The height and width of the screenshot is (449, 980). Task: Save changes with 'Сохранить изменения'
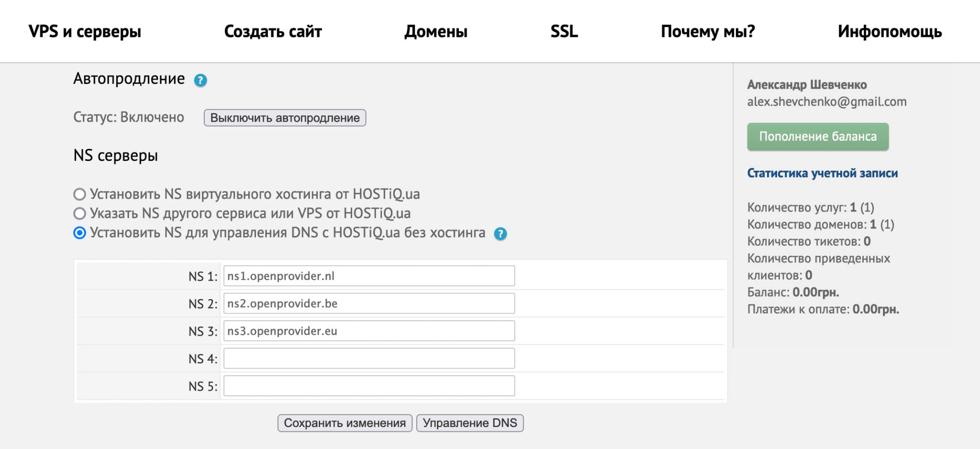click(345, 423)
